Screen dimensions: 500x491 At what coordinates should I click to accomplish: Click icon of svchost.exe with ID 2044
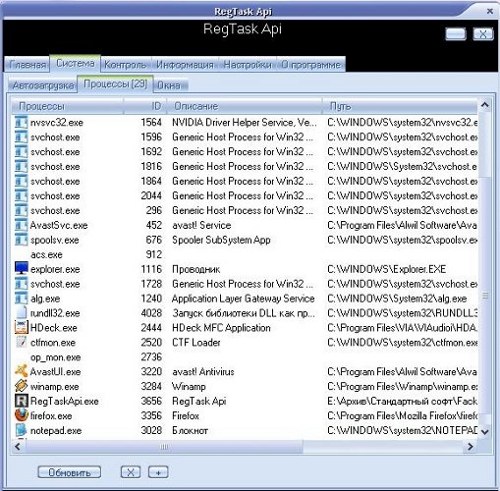tap(21, 196)
